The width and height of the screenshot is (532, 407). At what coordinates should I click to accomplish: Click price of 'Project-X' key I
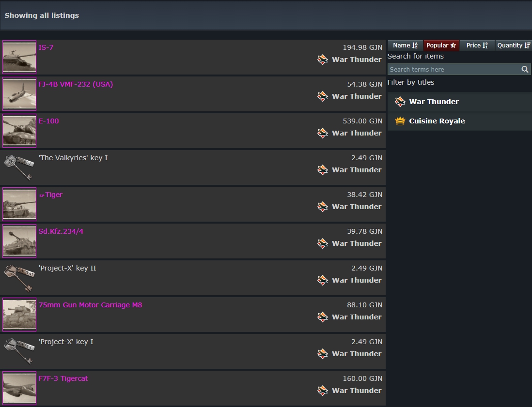(x=367, y=342)
